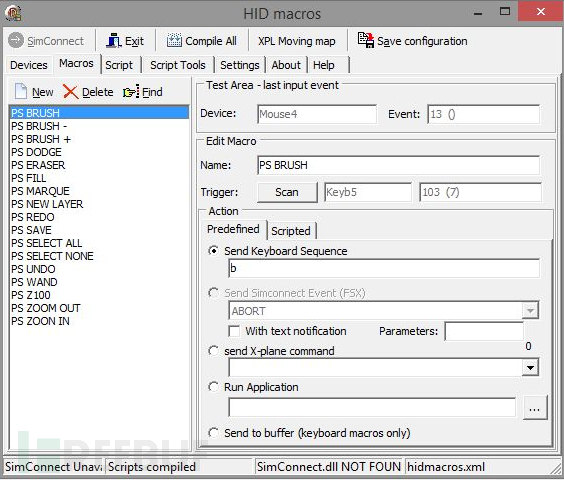This screenshot has width=564, height=480.
Task: Click the Find macro icon
Action: click(x=131, y=92)
